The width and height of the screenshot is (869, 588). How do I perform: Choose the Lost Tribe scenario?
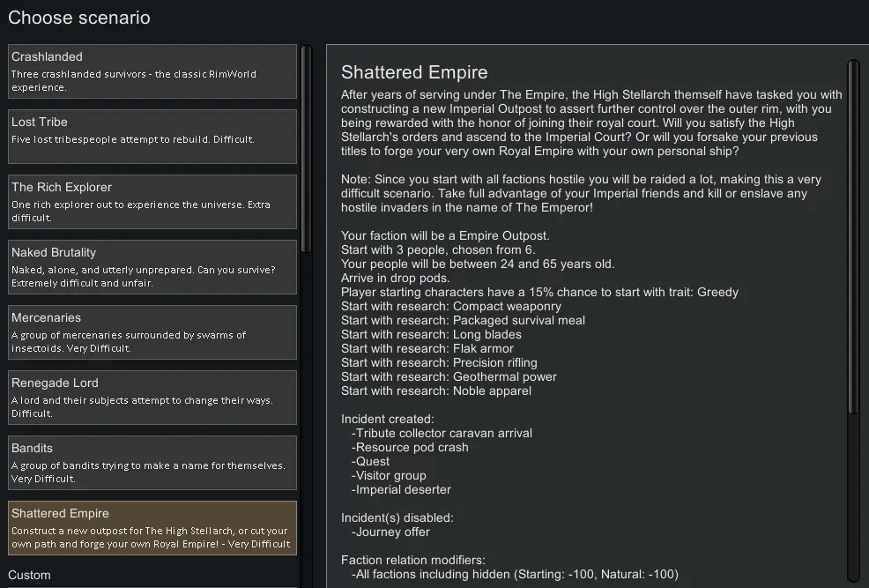(152, 137)
